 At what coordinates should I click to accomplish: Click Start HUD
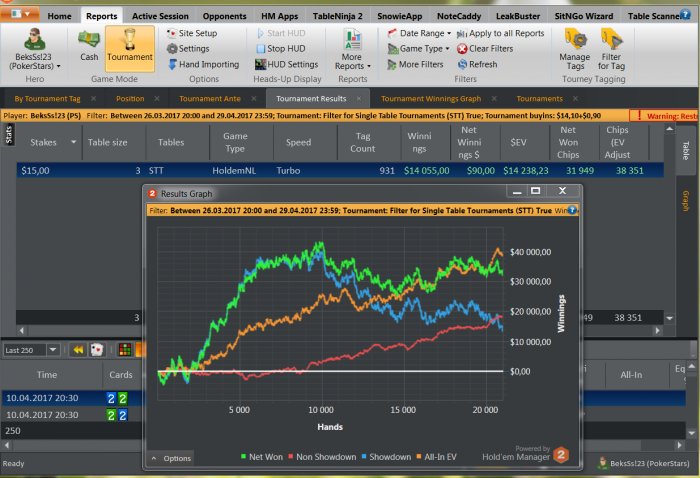281,33
